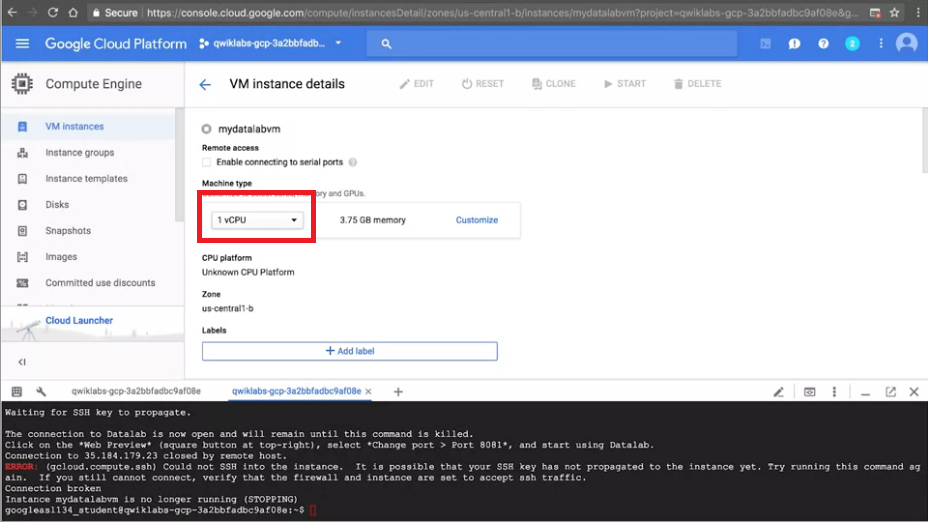Click into the console search field
928x522 pixels.
click(x=552, y=43)
